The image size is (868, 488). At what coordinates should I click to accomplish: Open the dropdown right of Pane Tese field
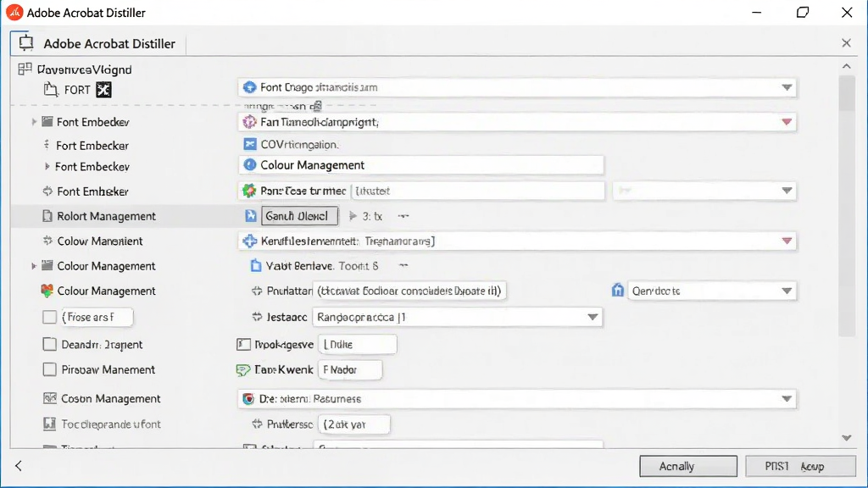(x=704, y=191)
